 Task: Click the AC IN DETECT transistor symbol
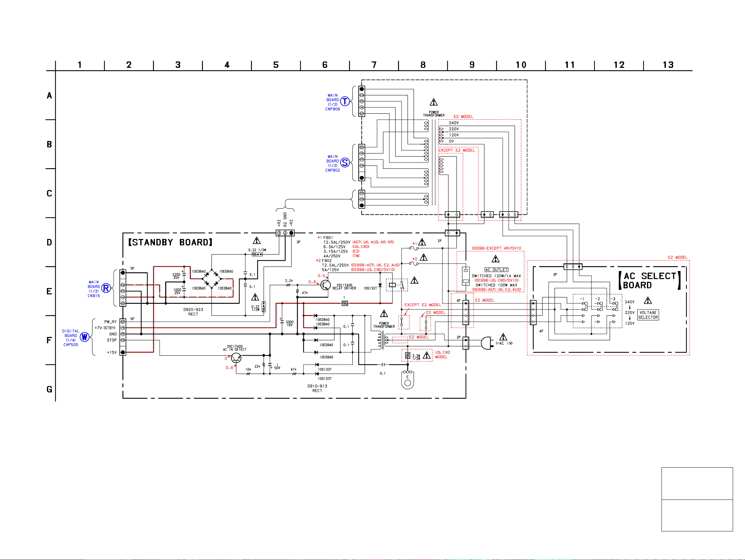click(236, 358)
